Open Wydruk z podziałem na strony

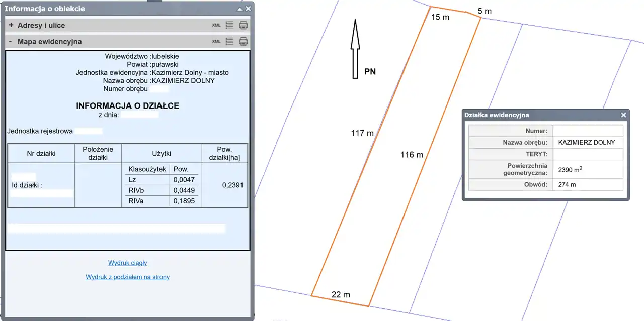127,277
